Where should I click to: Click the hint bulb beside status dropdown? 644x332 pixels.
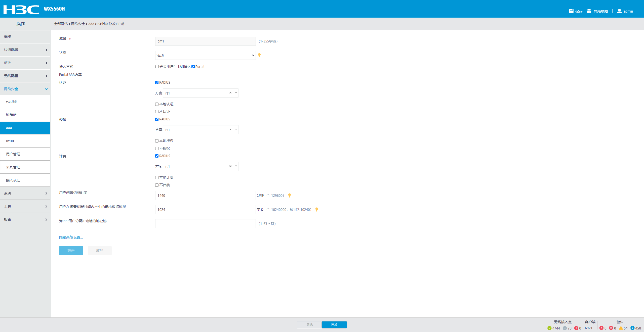[x=259, y=55]
